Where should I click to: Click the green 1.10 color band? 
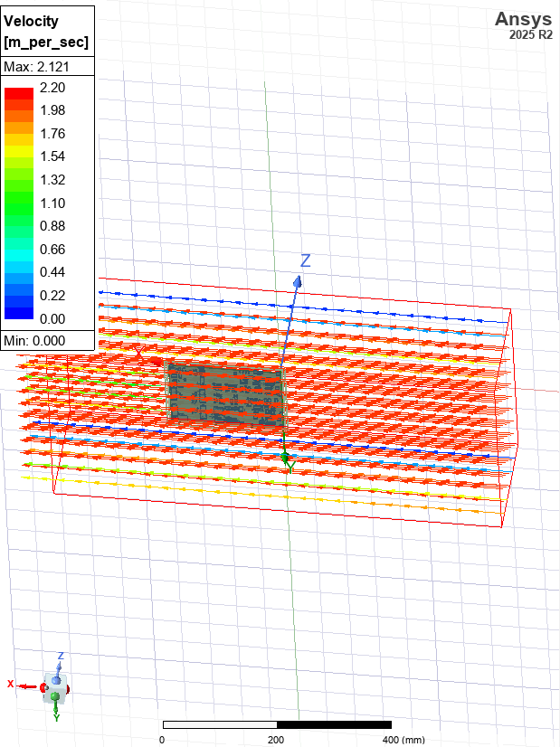click(19, 209)
